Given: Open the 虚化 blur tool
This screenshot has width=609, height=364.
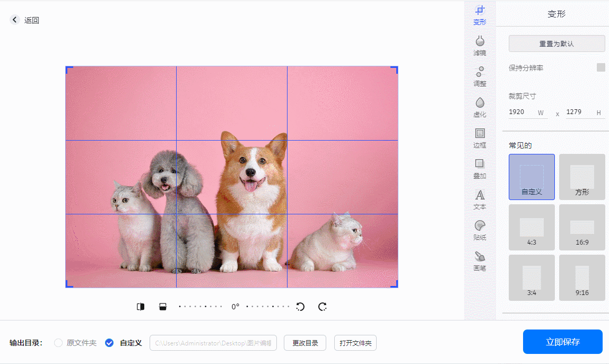Looking at the screenshot, I should [480, 107].
